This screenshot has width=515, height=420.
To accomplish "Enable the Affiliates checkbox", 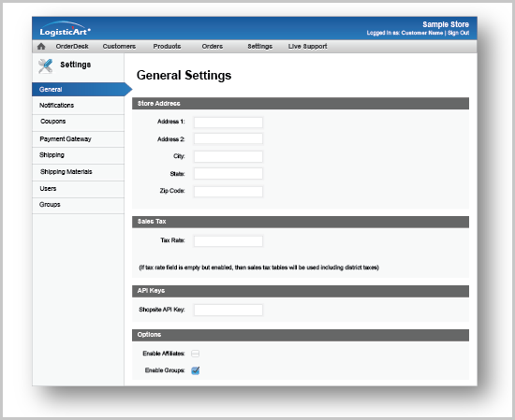I will click(195, 354).
